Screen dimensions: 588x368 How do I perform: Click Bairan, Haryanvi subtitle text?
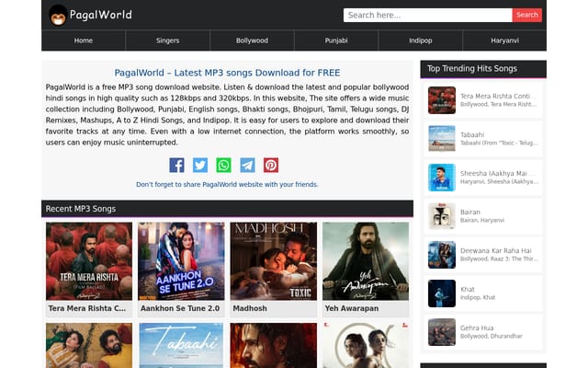coord(481,220)
